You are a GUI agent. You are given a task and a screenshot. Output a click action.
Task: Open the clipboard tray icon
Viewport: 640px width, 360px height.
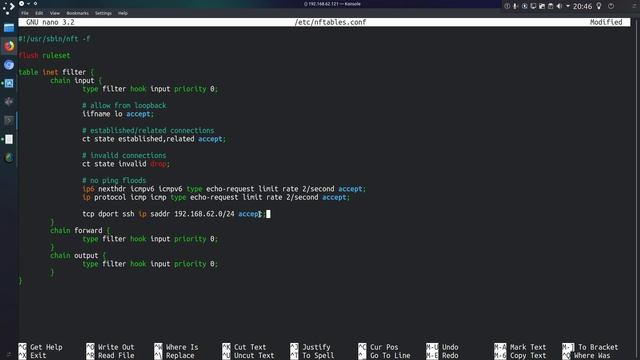[x=550, y=6]
